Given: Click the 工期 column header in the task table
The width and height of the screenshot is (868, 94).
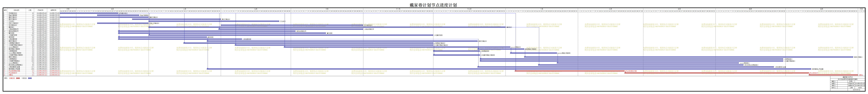Looking at the screenshot, I should [x=30, y=10].
